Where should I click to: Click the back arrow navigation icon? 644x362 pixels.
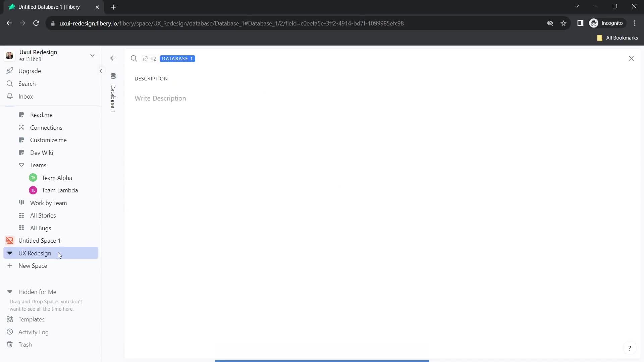[114, 58]
